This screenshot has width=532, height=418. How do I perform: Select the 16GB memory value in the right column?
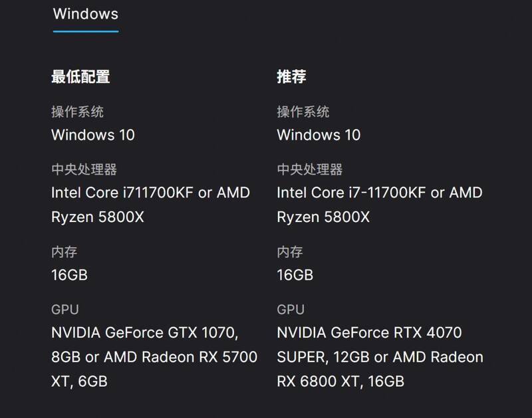coord(295,274)
